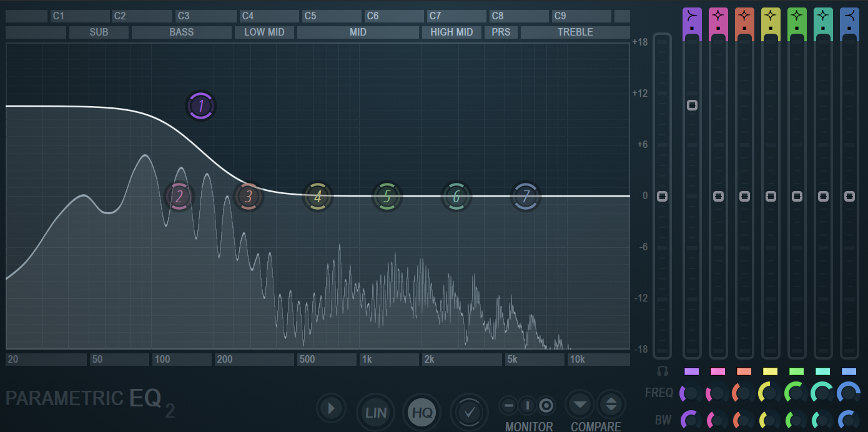Click the pink band 2 FREQ knob
Image resolution: width=868 pixels, height=432 pixels.
(718, 393)
